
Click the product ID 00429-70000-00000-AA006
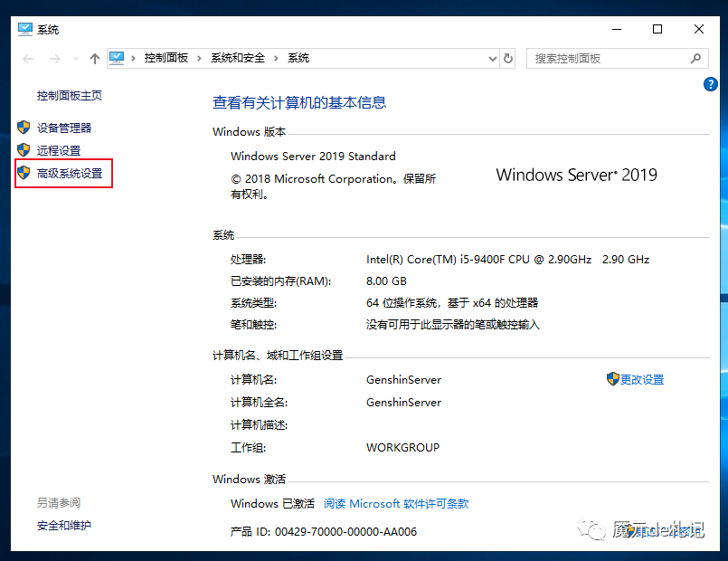[345, 531]
